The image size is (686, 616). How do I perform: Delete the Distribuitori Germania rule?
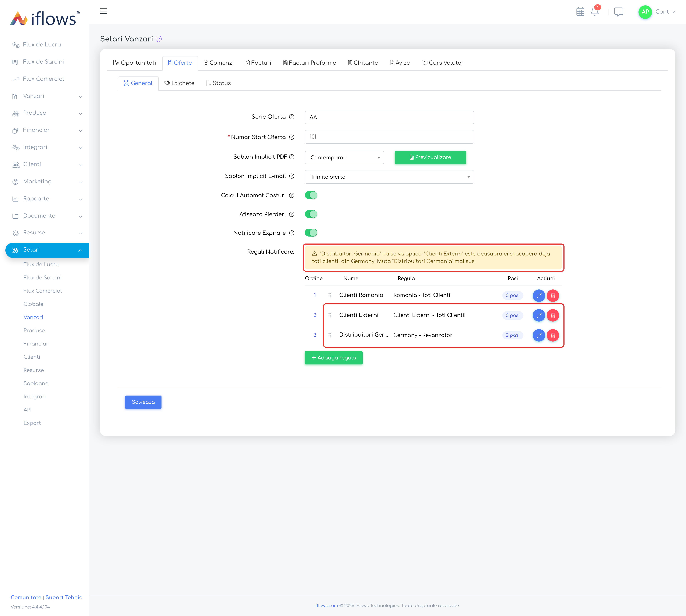click(553, 335)
